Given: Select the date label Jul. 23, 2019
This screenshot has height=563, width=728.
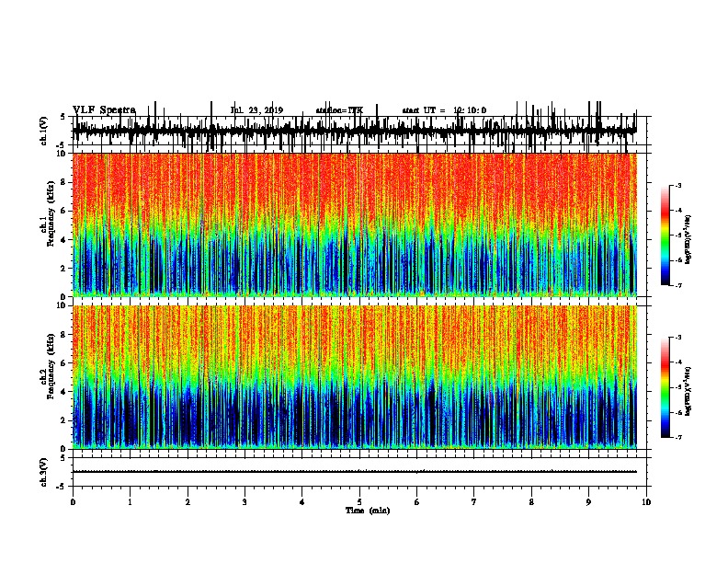Looking at the screenshot, I should (256, 110).
